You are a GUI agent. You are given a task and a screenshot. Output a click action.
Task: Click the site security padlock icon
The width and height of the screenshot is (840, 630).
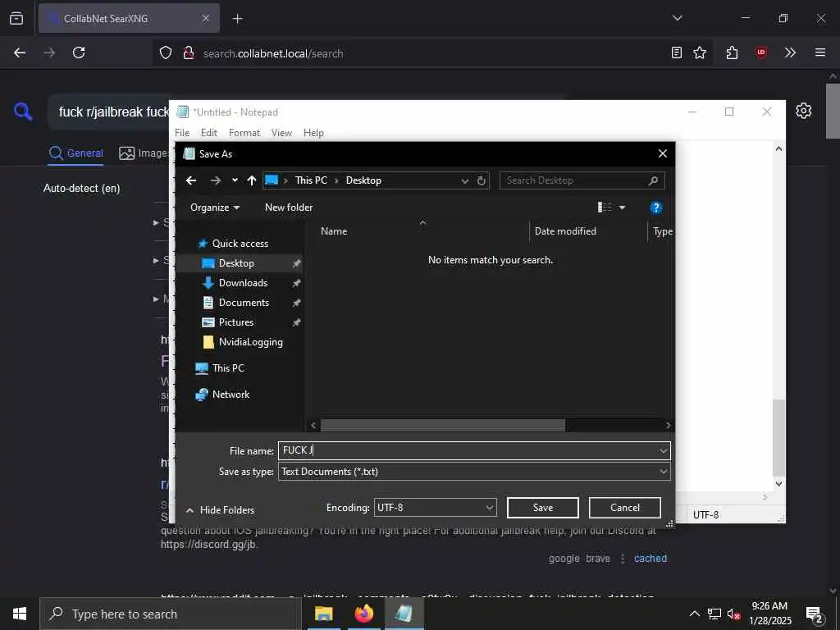point(188,53)
